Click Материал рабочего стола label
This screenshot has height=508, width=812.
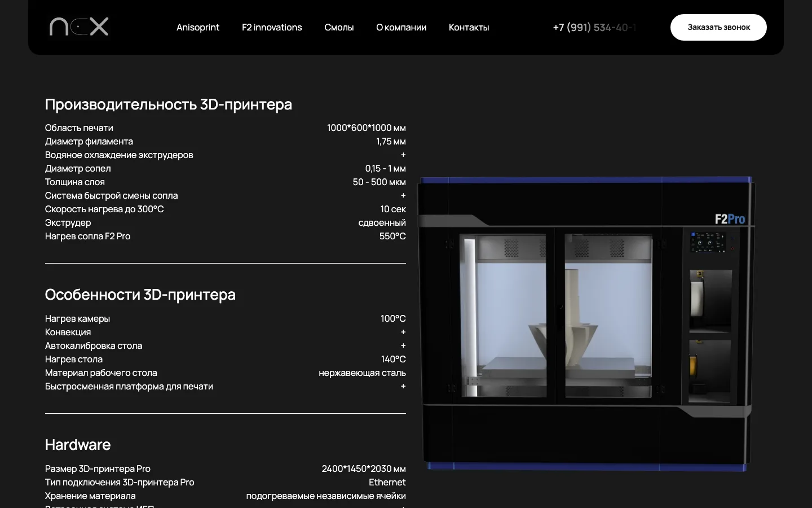[x=101, y=373]
